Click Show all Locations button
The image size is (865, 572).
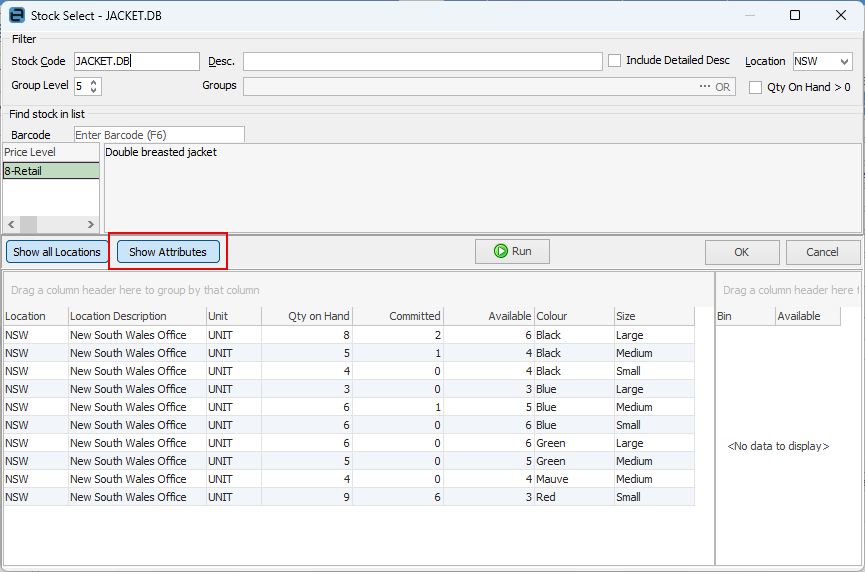point(57,252)
